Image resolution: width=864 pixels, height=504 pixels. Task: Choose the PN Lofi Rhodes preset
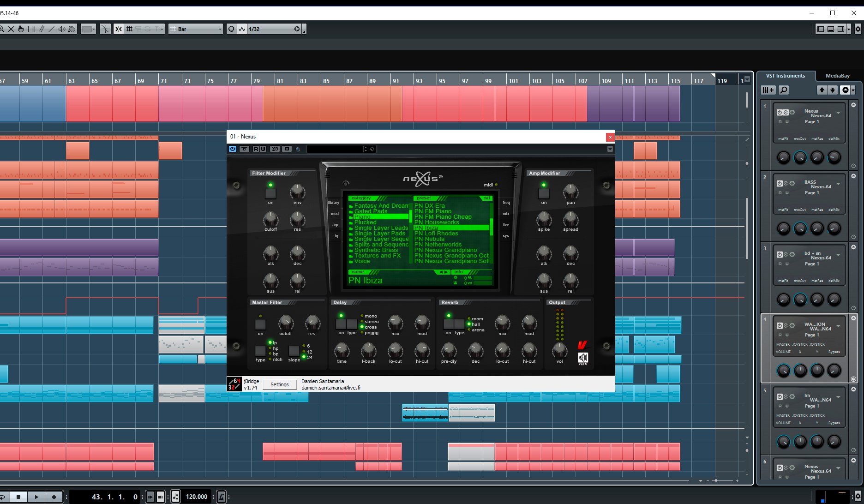[436, 234]
